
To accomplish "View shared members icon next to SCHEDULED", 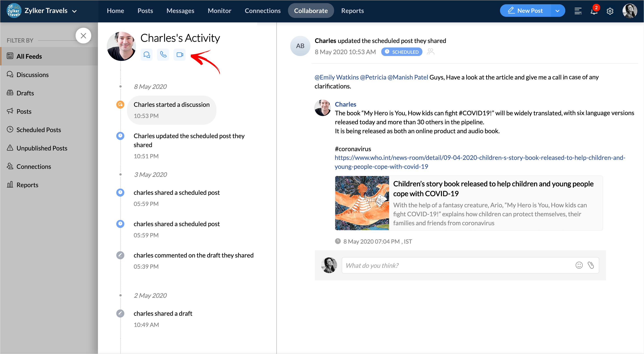I will (430, 52).
